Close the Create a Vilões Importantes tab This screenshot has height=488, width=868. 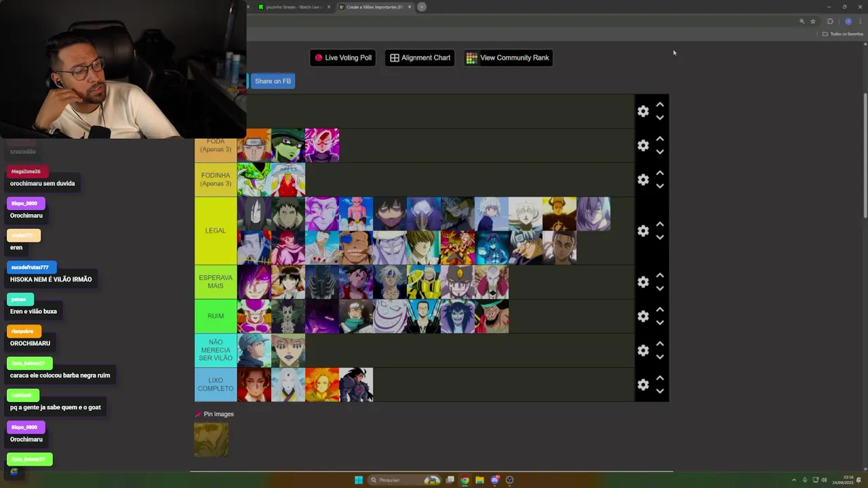(x=410, y=7)
